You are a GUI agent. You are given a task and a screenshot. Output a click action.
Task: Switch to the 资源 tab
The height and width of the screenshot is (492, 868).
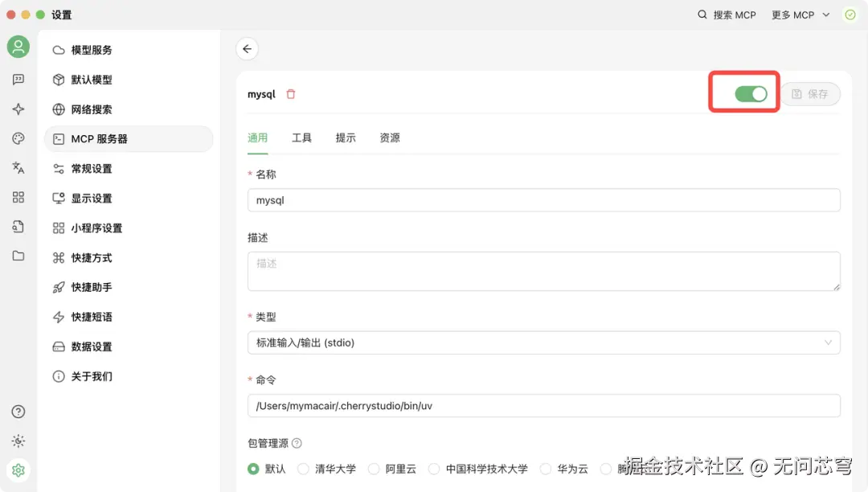coord(389,137)
